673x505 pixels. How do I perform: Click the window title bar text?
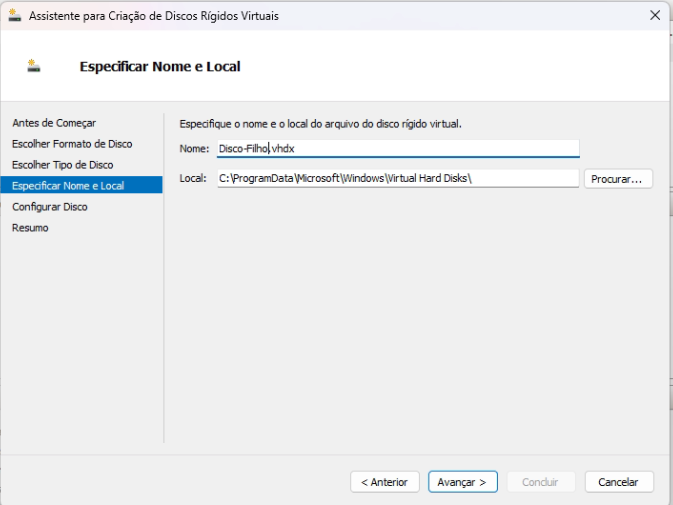pyautogui.click(x=153, y=16)
